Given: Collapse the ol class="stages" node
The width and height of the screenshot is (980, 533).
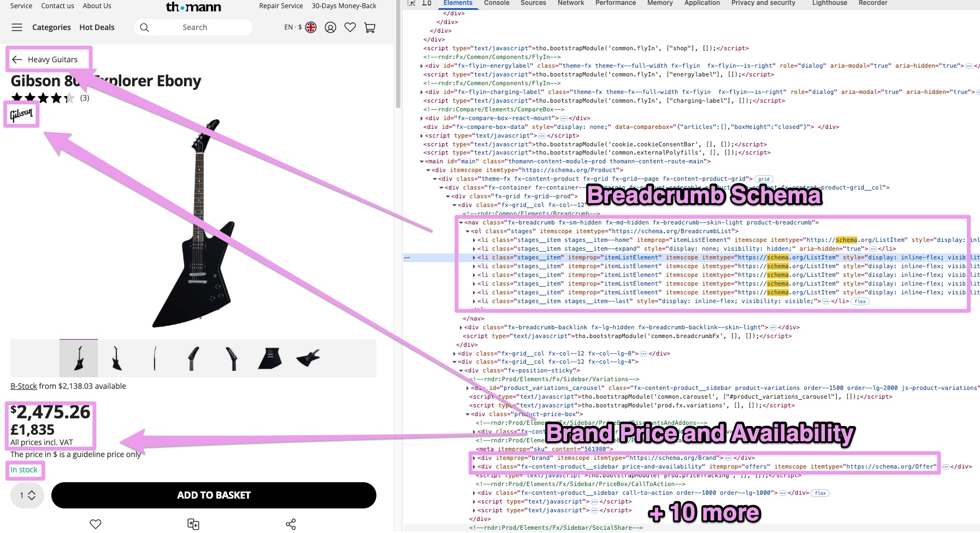Looking at the screenshot, I should (468, 232).
